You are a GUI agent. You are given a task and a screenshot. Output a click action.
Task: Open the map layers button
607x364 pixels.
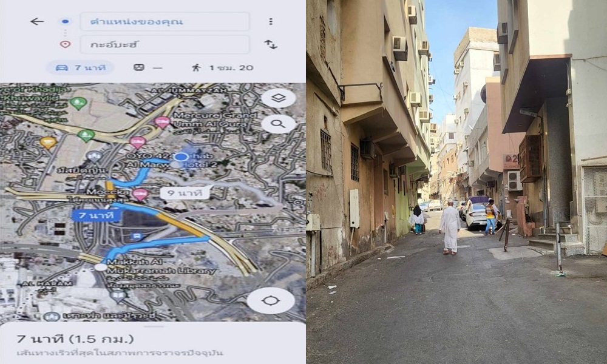(279, 98)
